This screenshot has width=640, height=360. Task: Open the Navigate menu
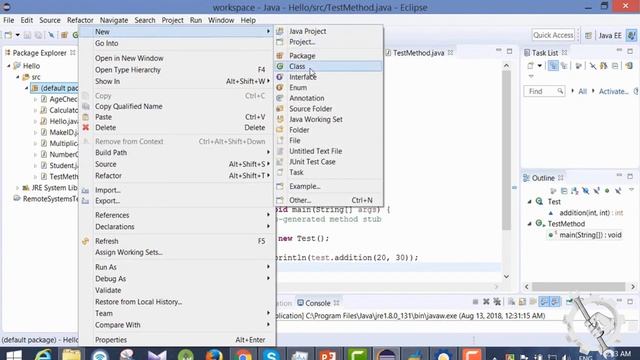(x=114, y=20)
